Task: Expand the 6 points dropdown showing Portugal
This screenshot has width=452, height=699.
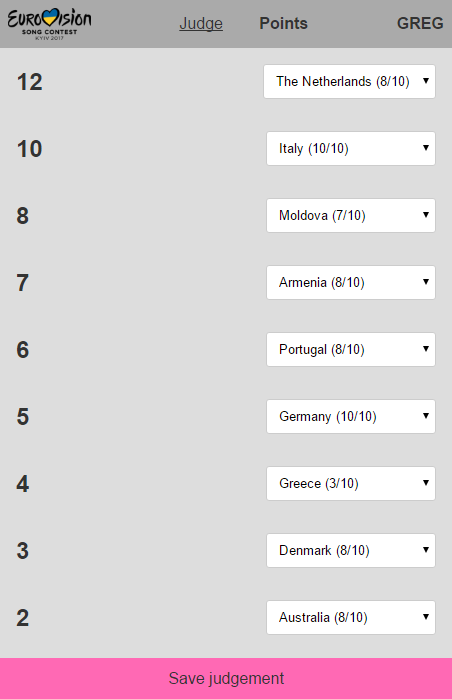Action: coord(351,350)
